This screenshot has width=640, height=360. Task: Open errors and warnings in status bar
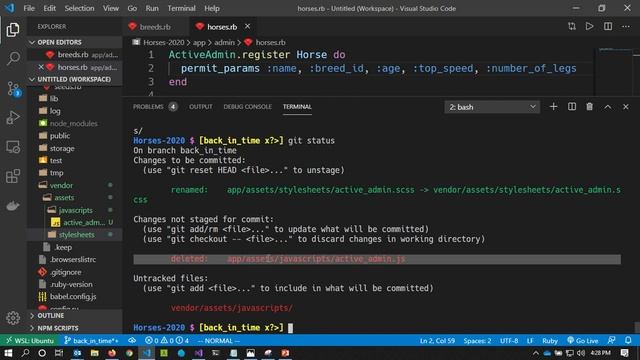coord(167,340)
